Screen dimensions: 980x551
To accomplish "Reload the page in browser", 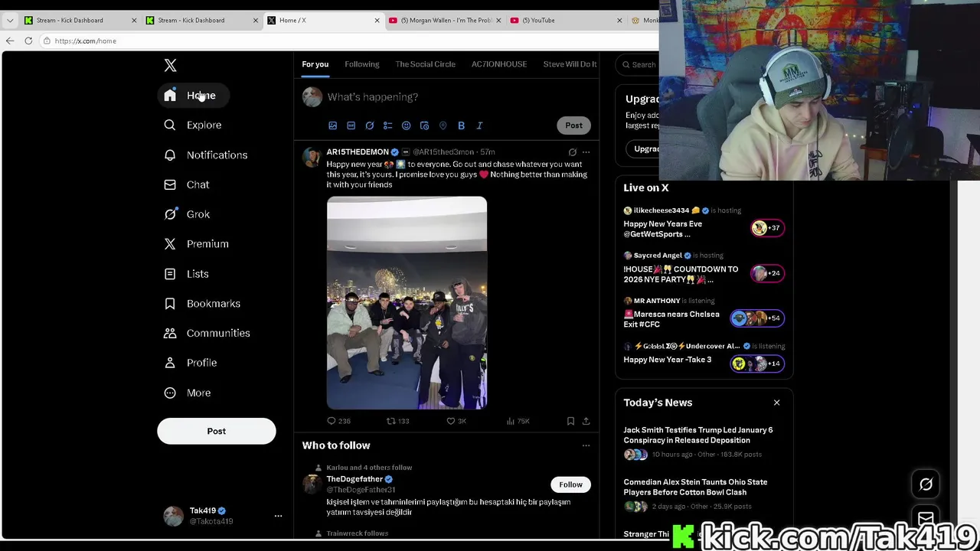I will click(x=28, y=41).
